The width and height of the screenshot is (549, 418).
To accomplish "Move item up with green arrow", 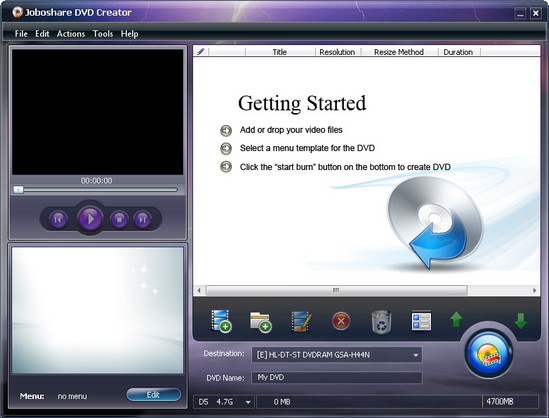I will point(456,320).
